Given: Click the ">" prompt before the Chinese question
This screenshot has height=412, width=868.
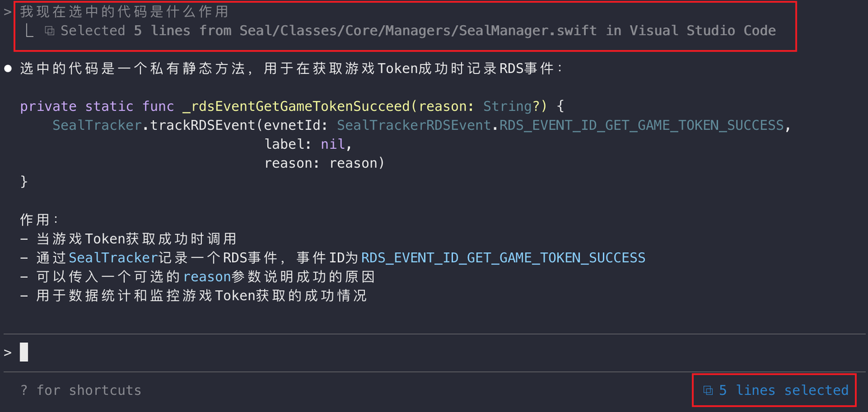Looking at the screenshot, I should click(8, 12).
